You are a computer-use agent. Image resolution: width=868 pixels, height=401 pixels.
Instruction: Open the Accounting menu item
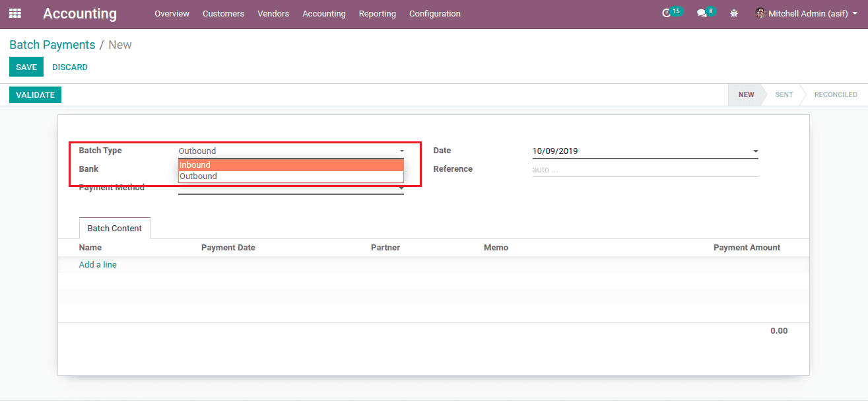(324, 14)
